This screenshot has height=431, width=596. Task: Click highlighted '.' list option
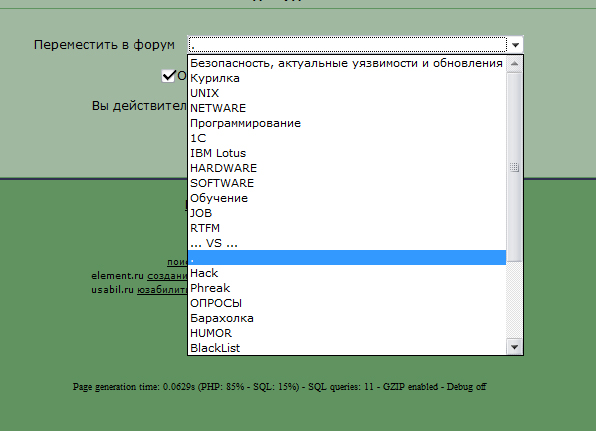click(347, 258)
